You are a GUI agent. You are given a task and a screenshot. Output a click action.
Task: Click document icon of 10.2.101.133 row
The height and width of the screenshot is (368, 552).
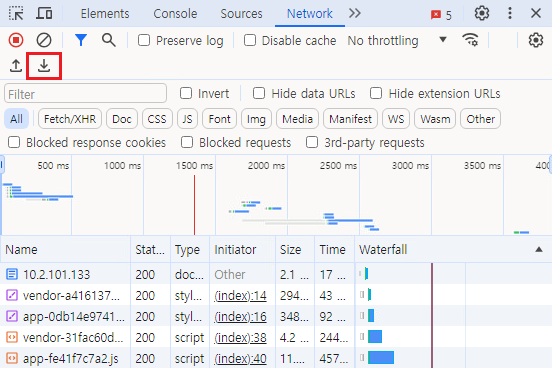pos(12,274)
